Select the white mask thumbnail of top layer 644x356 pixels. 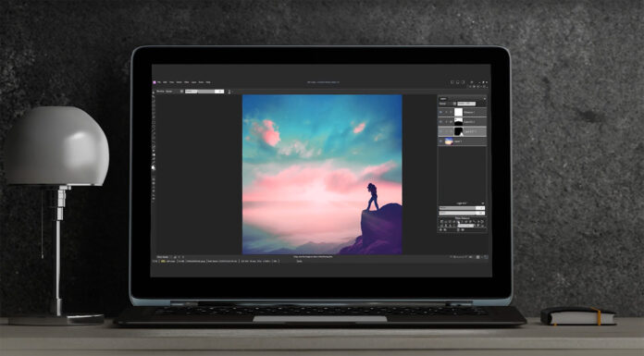(458, 112)
